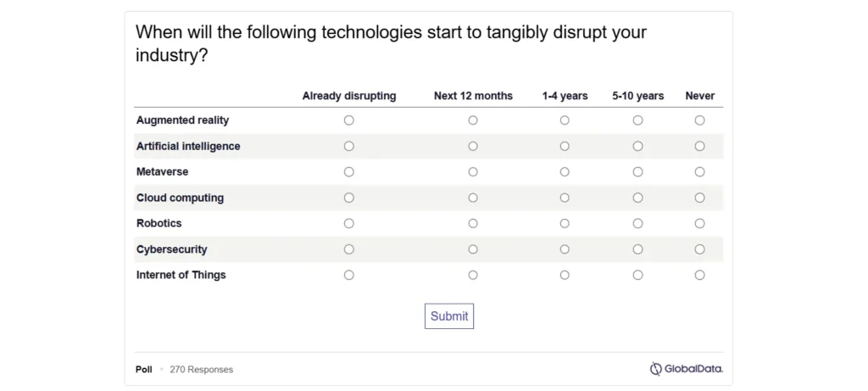Mark Internet of Things as '1-4 years'

[x=565, y=275]
